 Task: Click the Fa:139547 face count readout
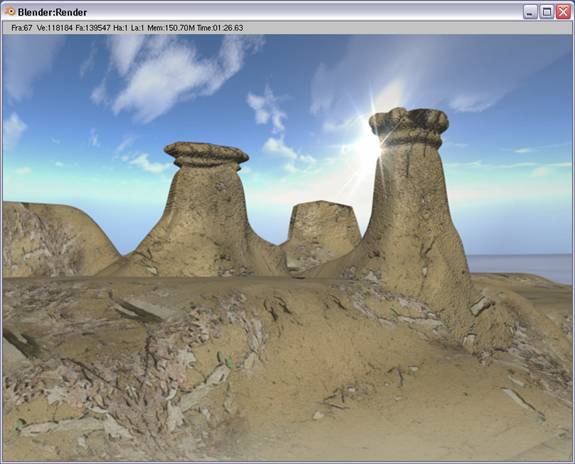(x=93, y=28)
